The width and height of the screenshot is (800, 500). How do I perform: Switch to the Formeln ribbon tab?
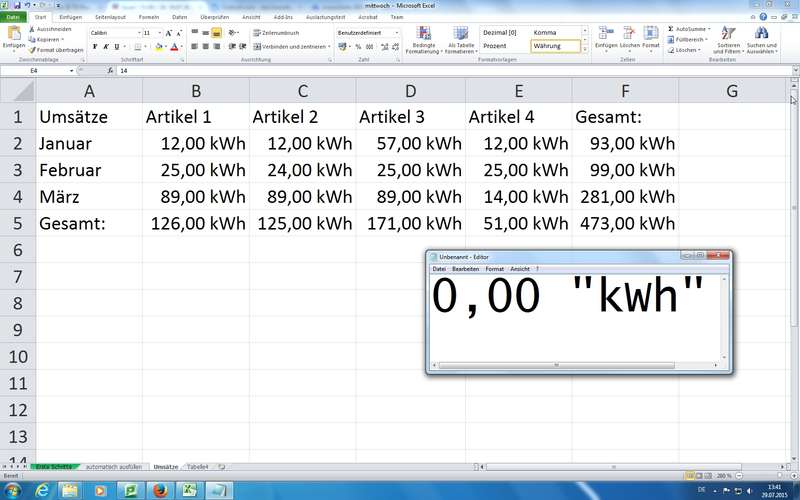(x=149, y=17)
